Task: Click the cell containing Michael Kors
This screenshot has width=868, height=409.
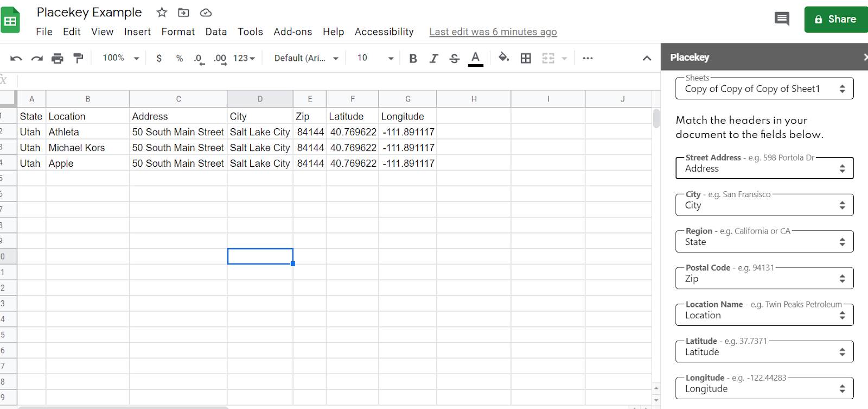Action: [x=87, y=148]
